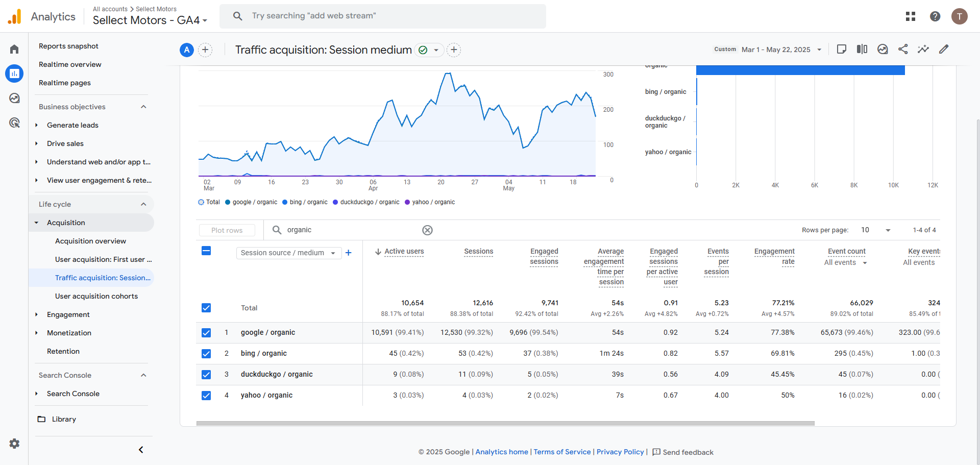Open Realtime pages
980x465 pixels.
pyautogui.click(x=65, y=83)
